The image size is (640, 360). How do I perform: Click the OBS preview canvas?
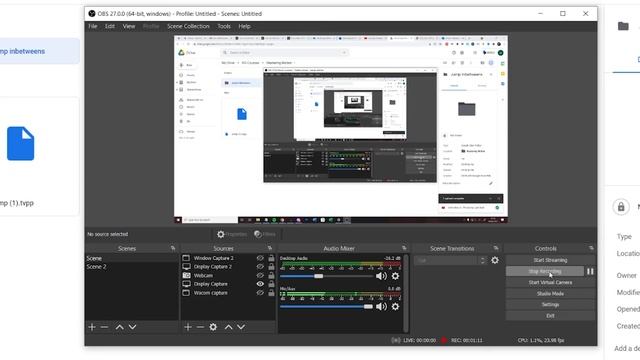341,129
